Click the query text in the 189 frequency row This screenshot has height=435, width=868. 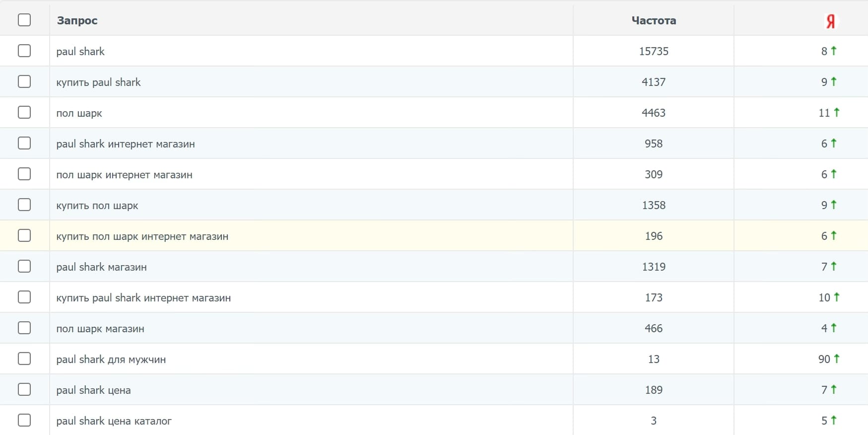point(93,390)
